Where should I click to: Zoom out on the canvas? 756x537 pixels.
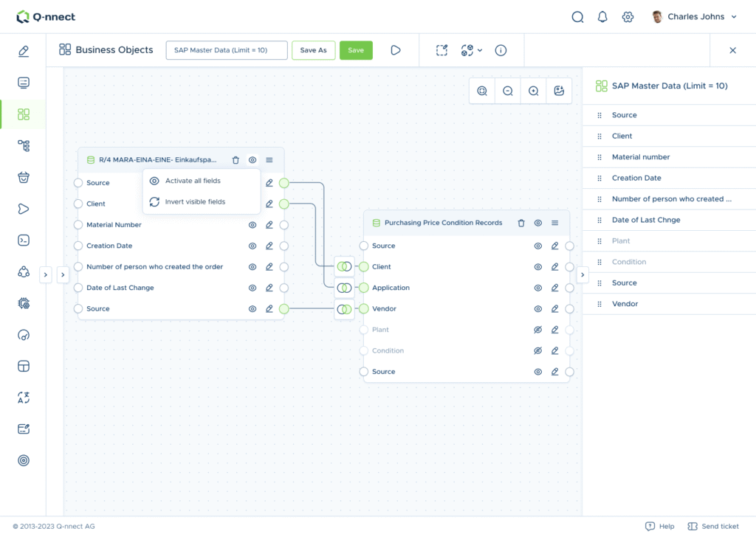tap(508, 91)
